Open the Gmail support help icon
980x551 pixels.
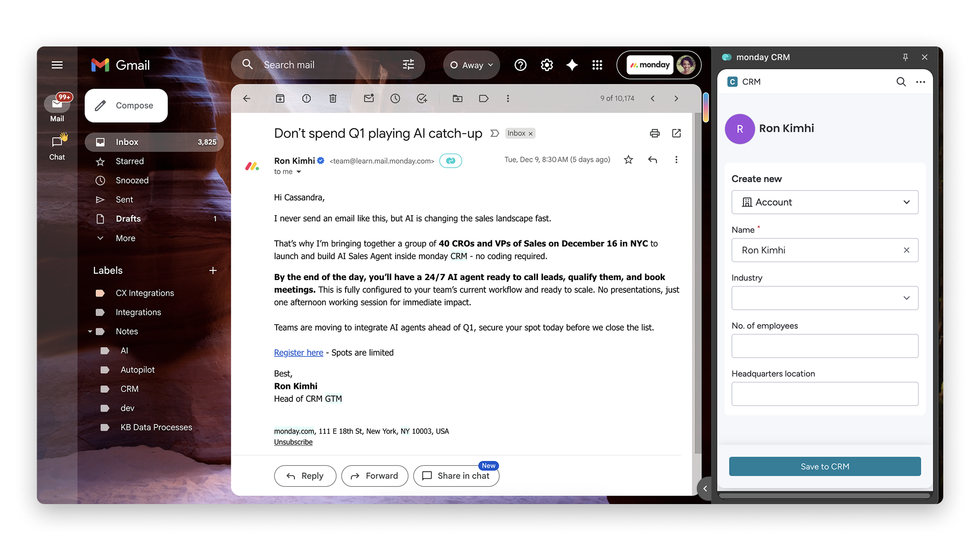coord(520,65)
